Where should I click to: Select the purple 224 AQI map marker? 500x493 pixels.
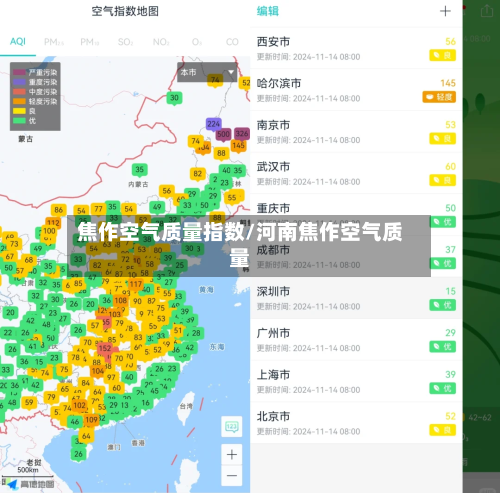click(213, 125)
